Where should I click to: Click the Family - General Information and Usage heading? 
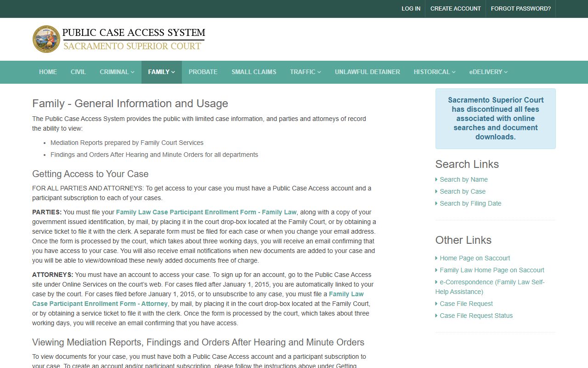click(130, 103)
